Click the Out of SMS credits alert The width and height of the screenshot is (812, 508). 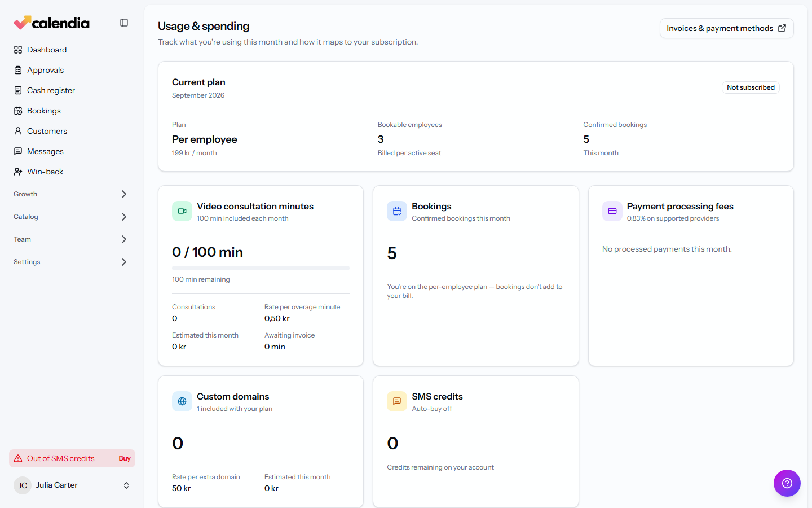[72, 458]
